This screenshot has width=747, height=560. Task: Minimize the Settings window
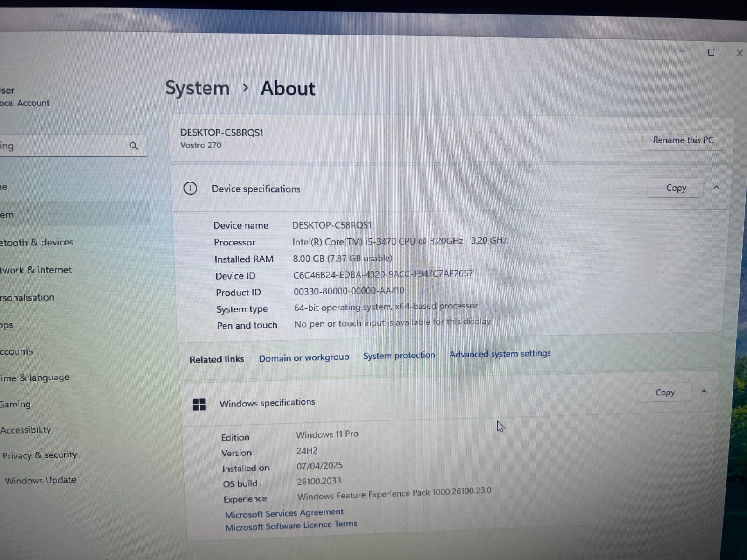682,51
